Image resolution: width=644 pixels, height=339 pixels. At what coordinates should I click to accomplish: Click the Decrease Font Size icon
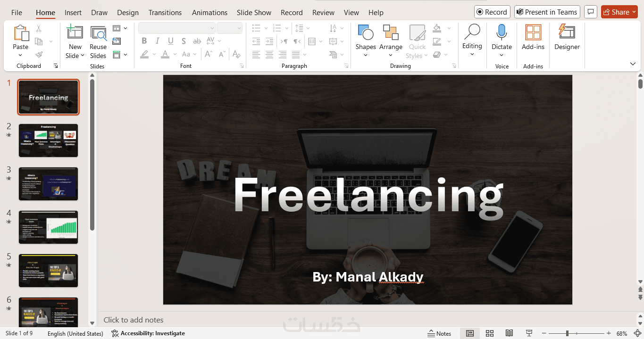coord(223,54)
